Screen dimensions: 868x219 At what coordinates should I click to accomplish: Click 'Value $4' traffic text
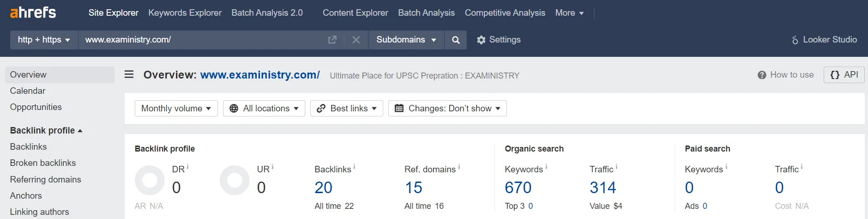606,206
